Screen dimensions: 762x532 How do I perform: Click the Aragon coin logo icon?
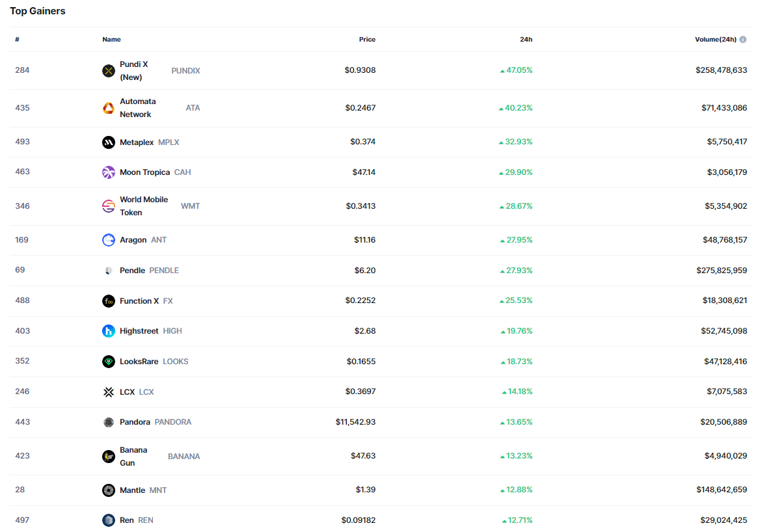[x=109, y=240]
